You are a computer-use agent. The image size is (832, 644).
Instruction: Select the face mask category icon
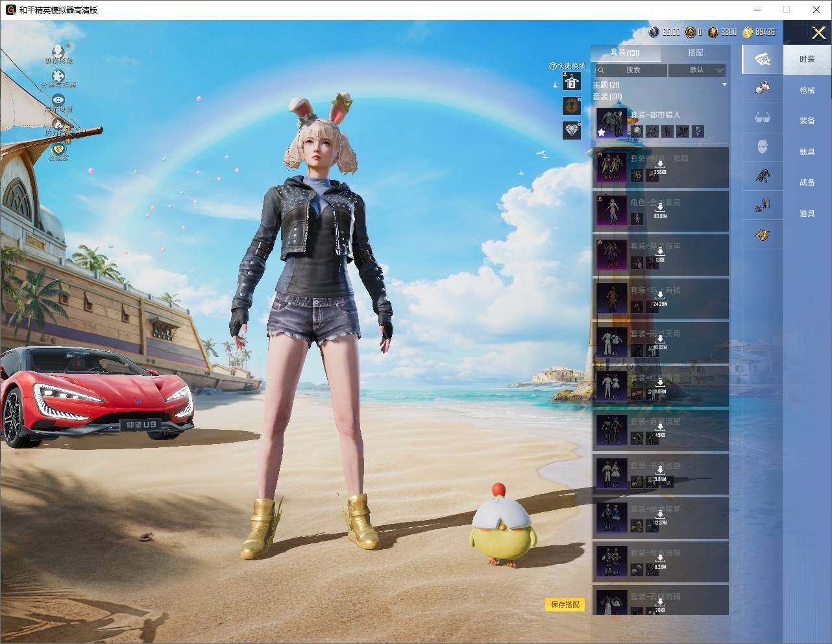(x=763, y=147)
